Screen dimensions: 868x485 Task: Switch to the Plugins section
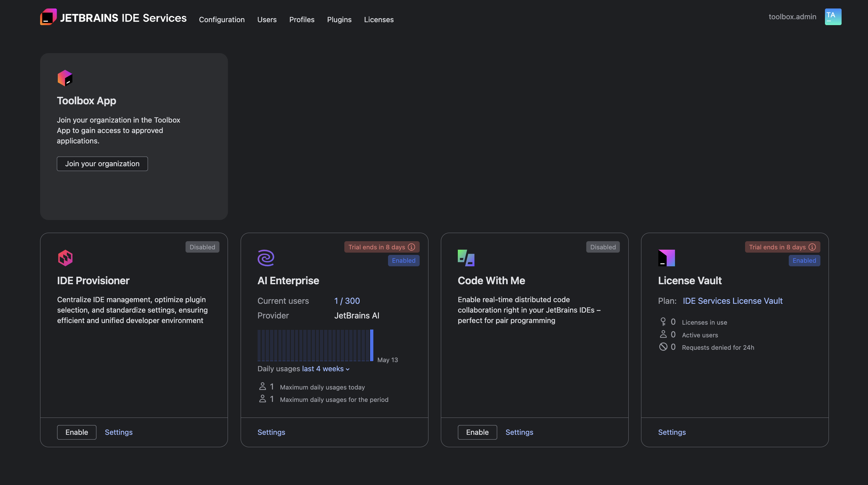[339, 20]
